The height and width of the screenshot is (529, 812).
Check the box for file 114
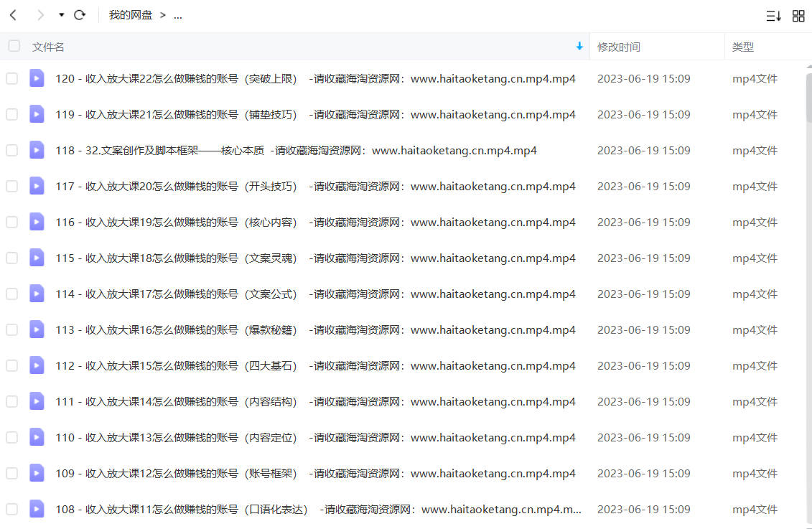click(x=11, y=294)
